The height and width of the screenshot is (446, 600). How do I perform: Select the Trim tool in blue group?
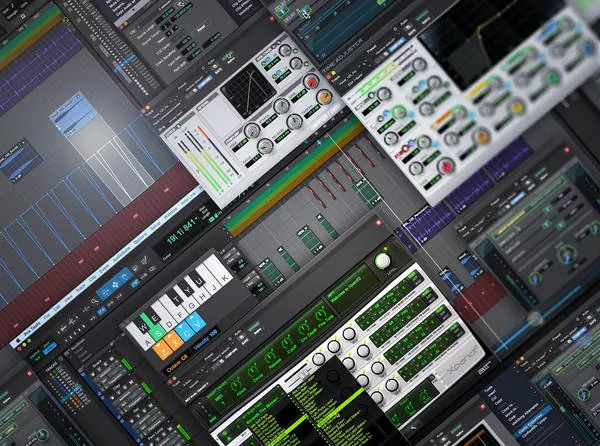[105, 292]
